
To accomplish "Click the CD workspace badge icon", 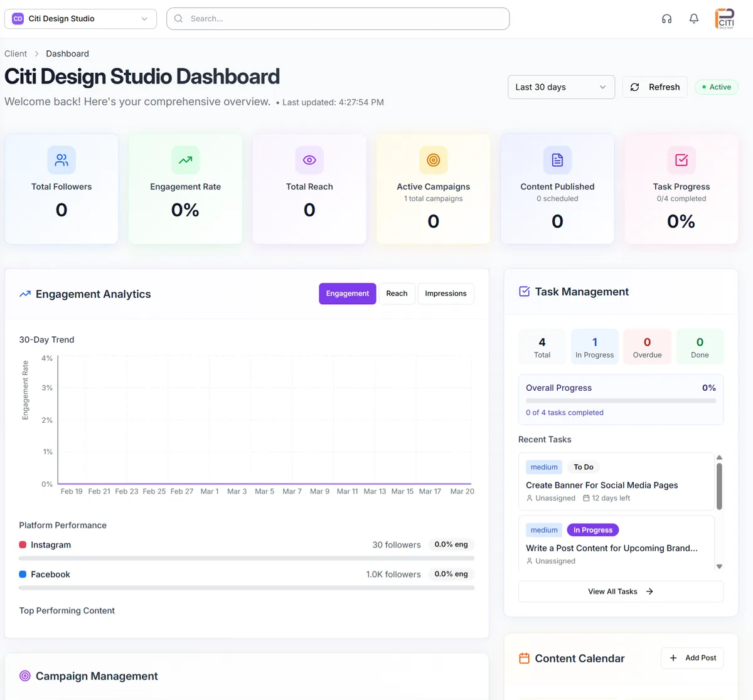I will click(18, 19).
